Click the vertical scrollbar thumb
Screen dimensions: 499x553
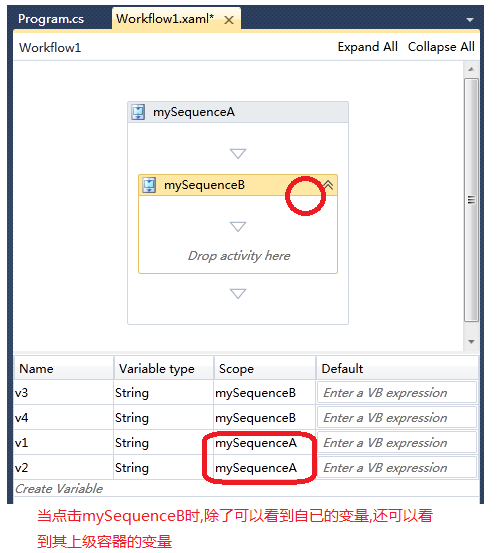[471, 200]
